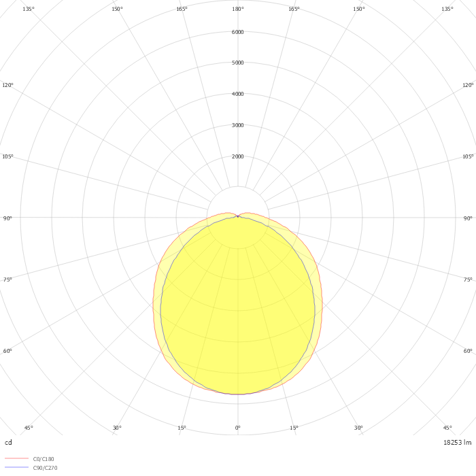The image size is (476, 476).
Task: Click the left-side 45° angle label
Action: (29, 428)
